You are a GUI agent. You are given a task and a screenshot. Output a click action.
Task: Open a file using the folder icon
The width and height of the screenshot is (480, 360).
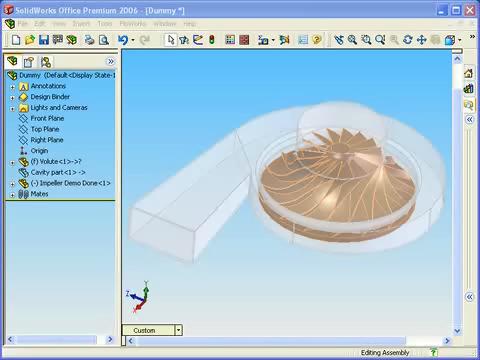30,40
